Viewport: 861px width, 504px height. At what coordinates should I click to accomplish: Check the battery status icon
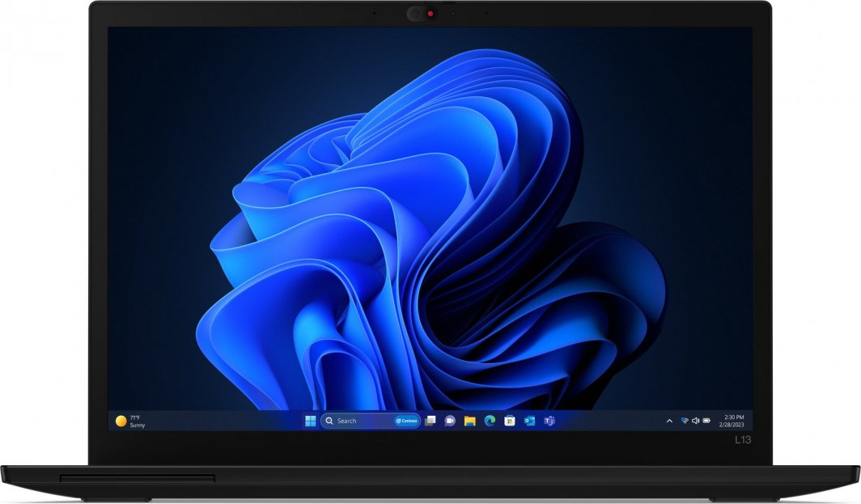click(x=706, y=421)
